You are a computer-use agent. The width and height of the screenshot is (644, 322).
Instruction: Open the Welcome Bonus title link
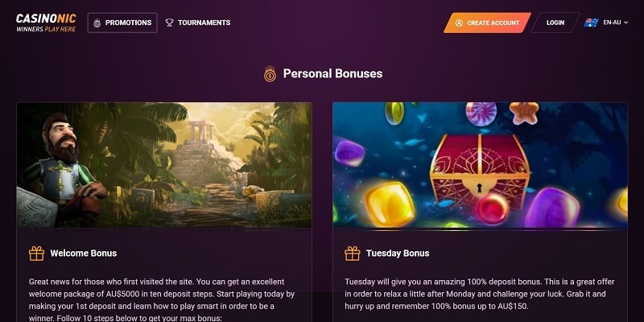click(83, 253)
